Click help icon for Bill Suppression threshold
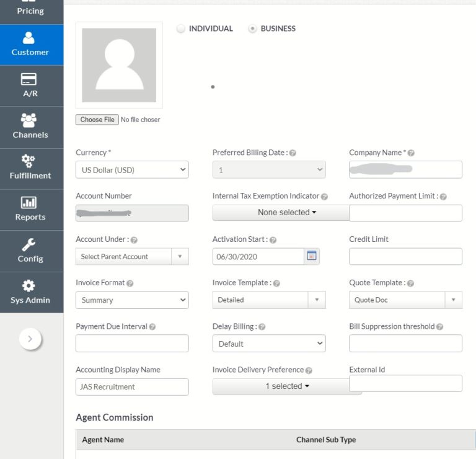 [x=439, y=327]
